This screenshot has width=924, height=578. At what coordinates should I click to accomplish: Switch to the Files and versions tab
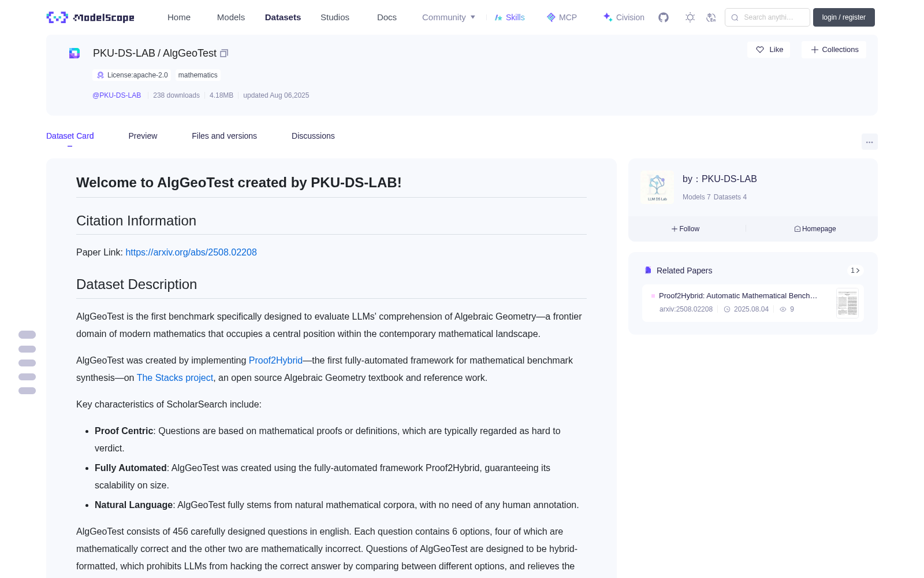224,136
